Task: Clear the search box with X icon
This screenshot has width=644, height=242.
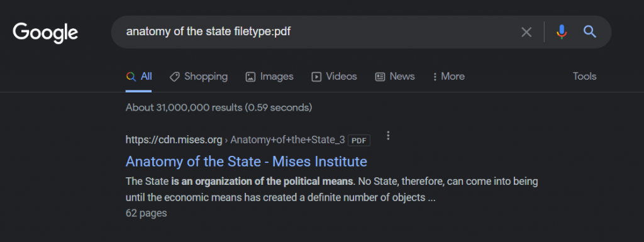Action: (526, 32)
